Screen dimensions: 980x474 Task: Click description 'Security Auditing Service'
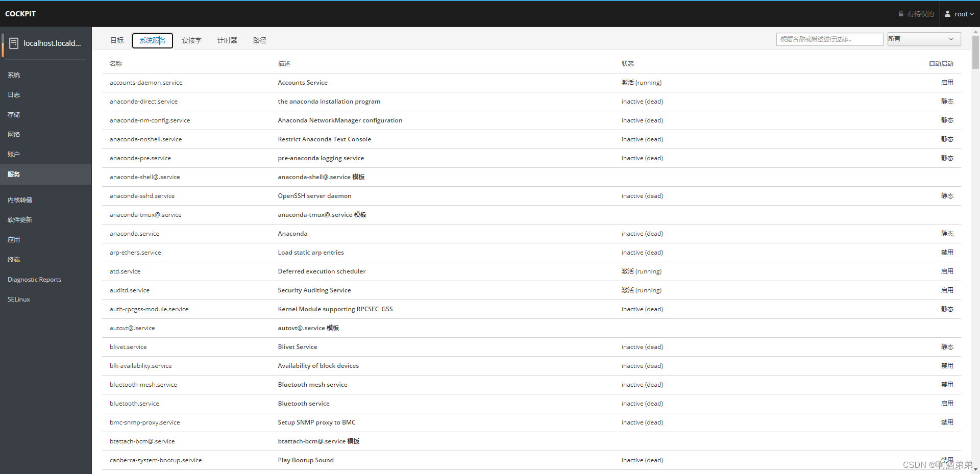tap(314, 290)
